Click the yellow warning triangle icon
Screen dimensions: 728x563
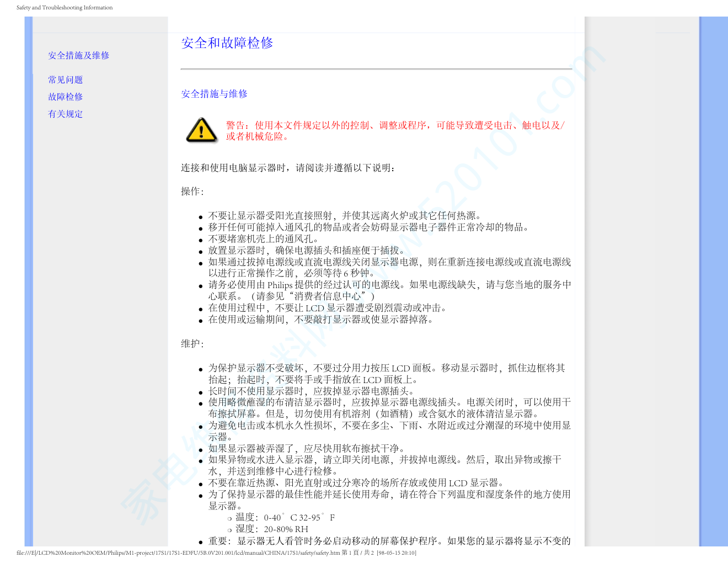point(201,131)
